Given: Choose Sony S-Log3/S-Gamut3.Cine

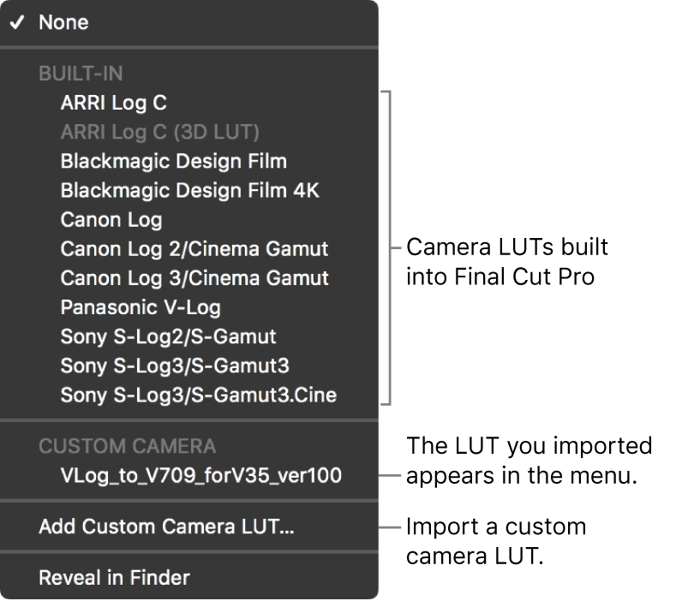Looking at the screenshot, I should (x=188, y=395).
